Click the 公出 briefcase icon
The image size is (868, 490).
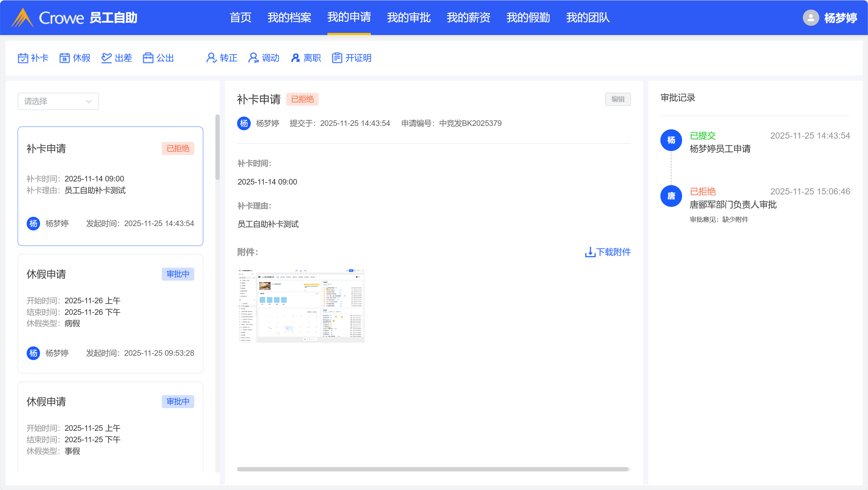148,58
